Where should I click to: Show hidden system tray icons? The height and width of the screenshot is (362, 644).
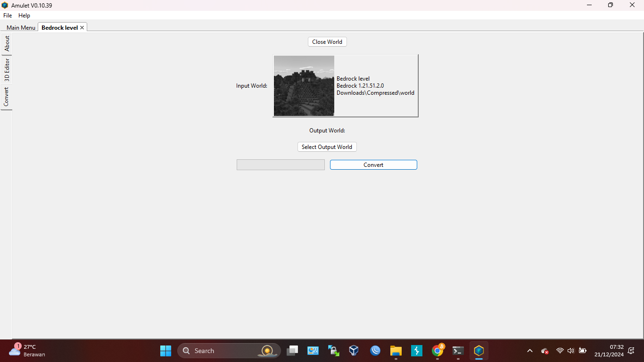tap(530, 351)
